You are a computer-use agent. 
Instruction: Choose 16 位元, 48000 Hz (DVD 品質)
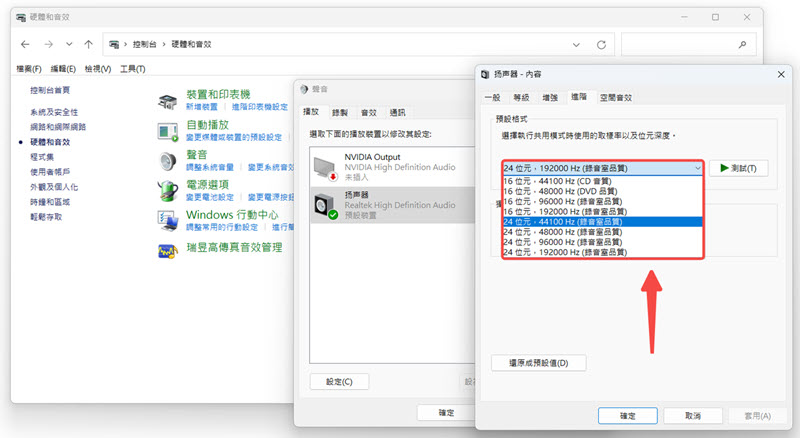(x=603, y=191)
